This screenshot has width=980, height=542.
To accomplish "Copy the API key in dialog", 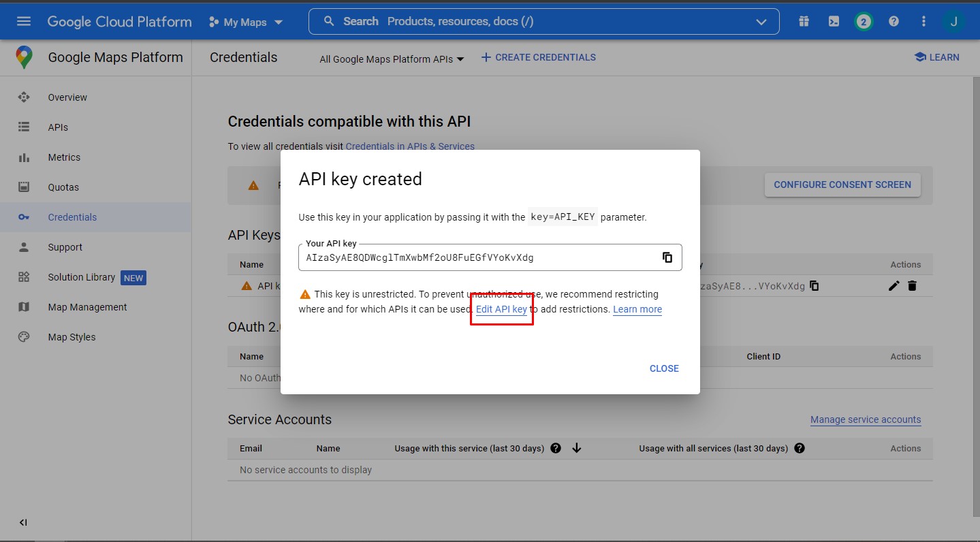I will [x=667, y=257].
